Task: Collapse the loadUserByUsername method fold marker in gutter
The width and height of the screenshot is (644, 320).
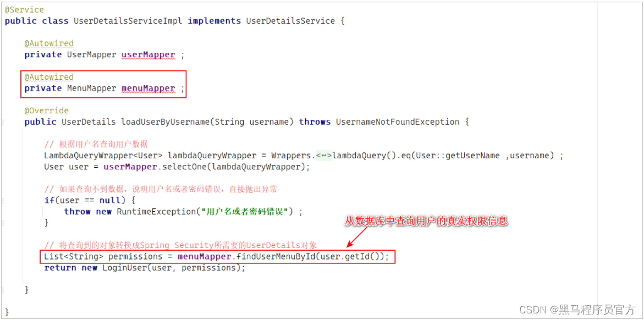Action: tap(2, 122)
